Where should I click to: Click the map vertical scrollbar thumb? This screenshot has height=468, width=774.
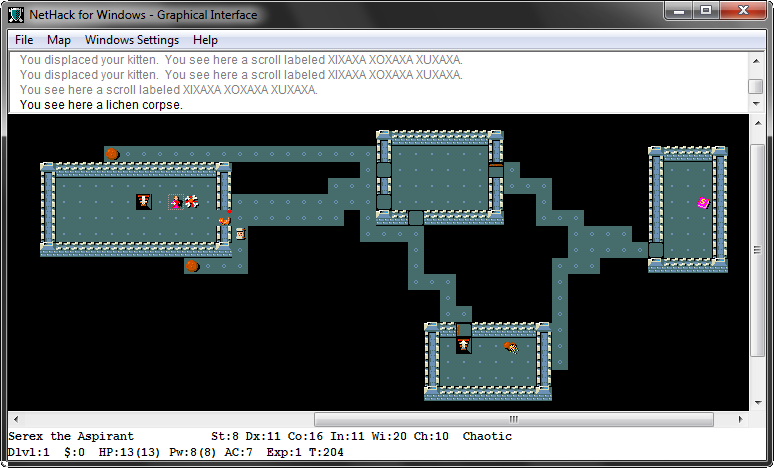click(x=758, y=250)
